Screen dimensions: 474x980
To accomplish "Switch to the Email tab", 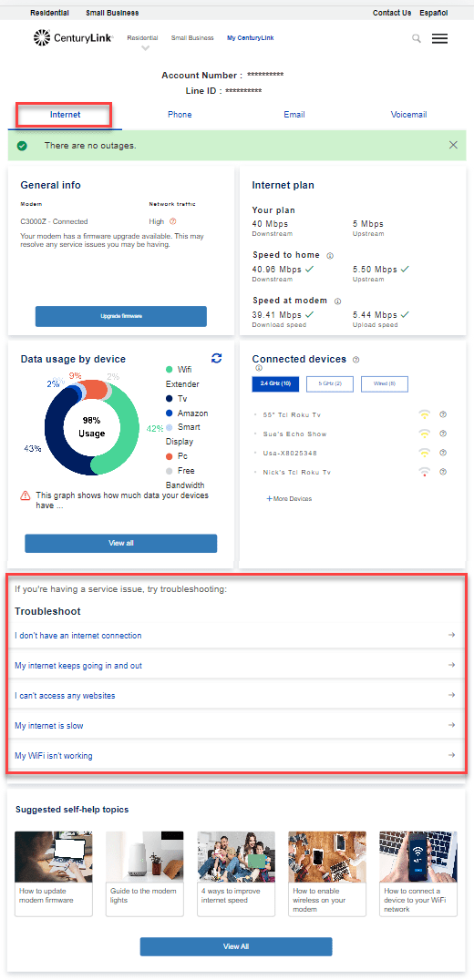I will pos(294,115).
